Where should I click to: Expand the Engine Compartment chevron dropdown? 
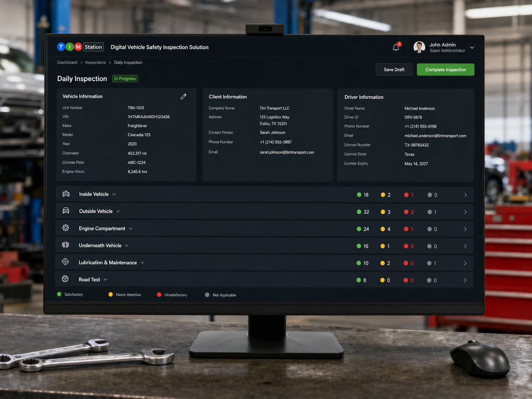pyautogui.click(x=130, y=229)
